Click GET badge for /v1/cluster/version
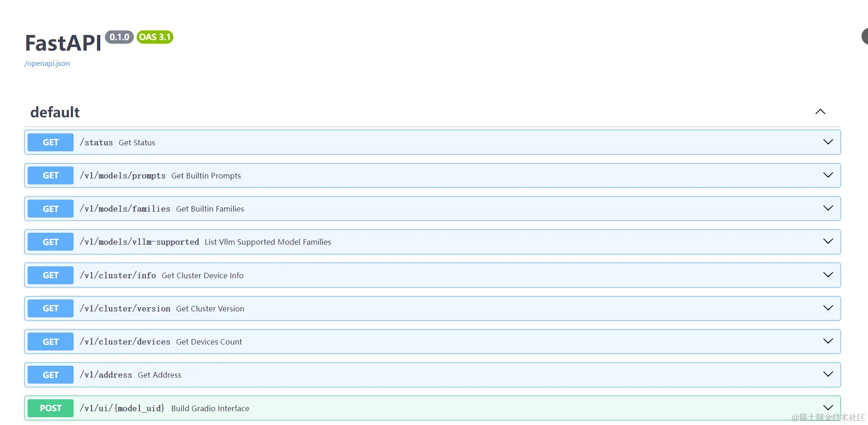Screen dimensions: 868x425 pyautogui.click(x=51, y=308)
